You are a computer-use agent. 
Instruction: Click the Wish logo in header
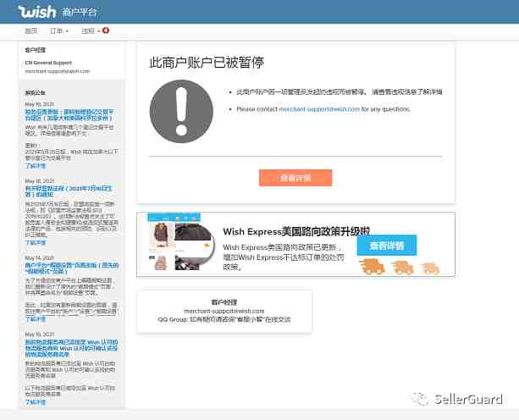(37, 12)
